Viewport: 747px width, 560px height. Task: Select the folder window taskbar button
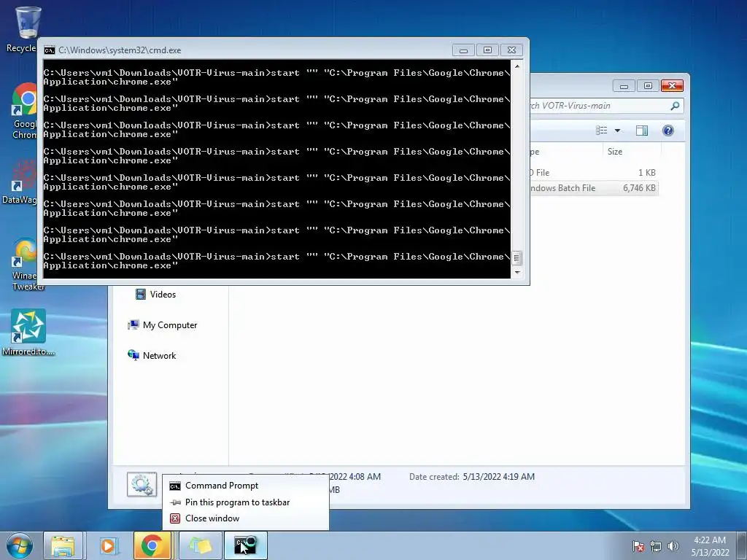pyautogui.click(x=200, y=545)
